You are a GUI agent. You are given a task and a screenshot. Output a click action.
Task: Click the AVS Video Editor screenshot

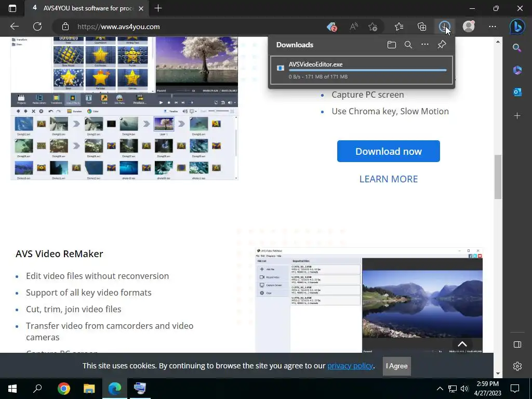click(124, 108)
